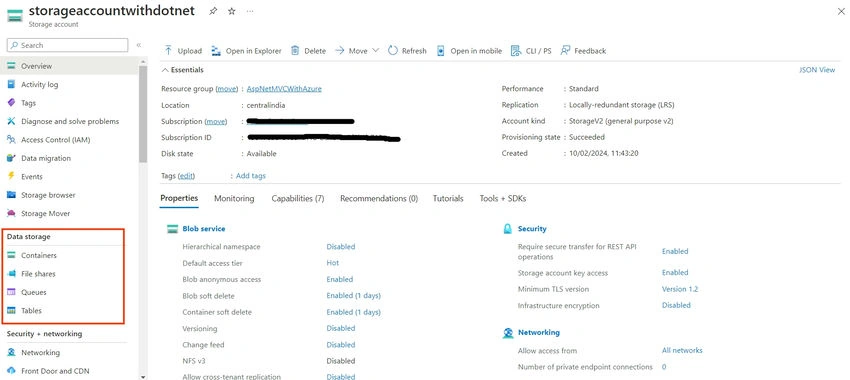The image size is (850, 380).
Task: Pin the storage account to dashboard
Action: pos(213,11)
